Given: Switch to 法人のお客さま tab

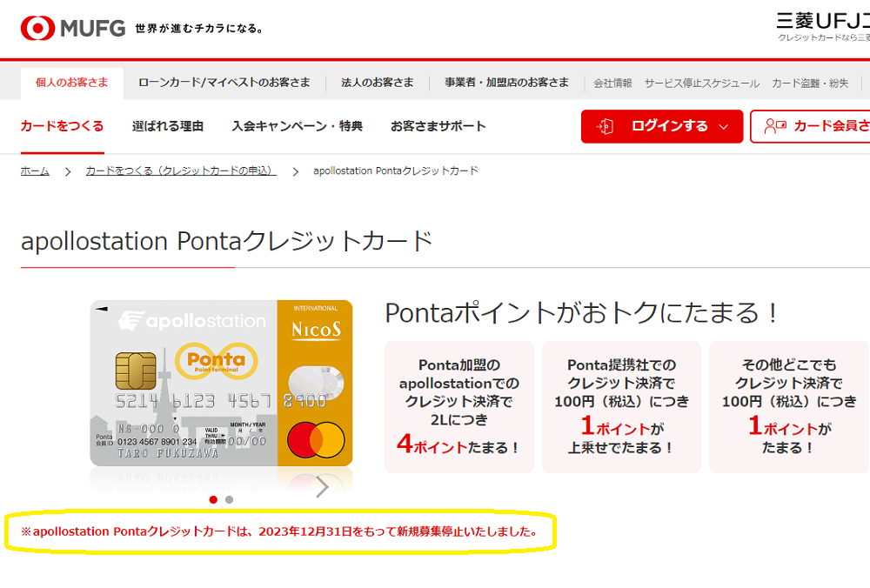Looking at the screenshot, I should pyautogui.click(x=378, y=83).
